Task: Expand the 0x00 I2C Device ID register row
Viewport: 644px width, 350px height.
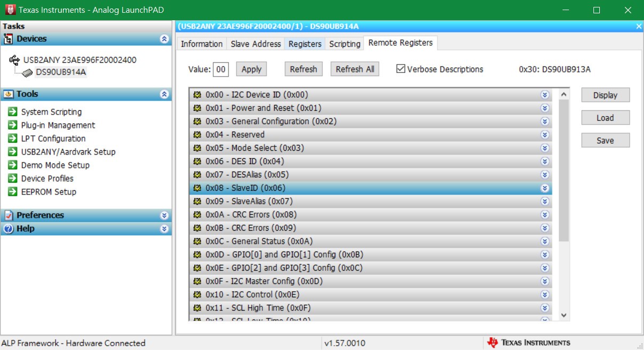Action: click(544, 95)
